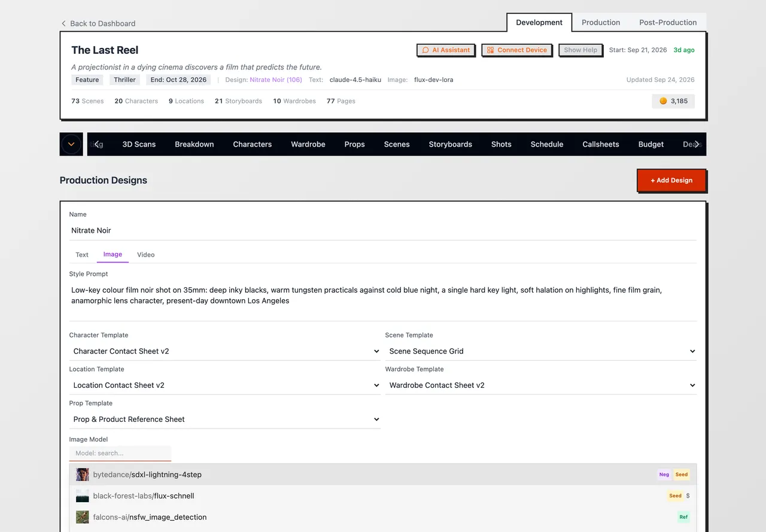The height and width of the screenshot is (532, 766).
Task: Click the left arrow in navigation bar
Action: [x=98, y=144]
